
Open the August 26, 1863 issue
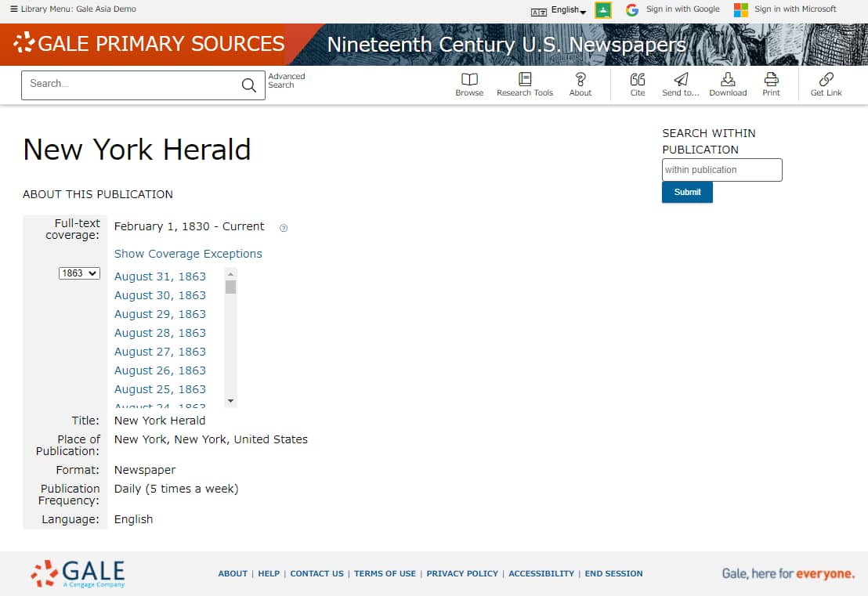tap(160, 370)
